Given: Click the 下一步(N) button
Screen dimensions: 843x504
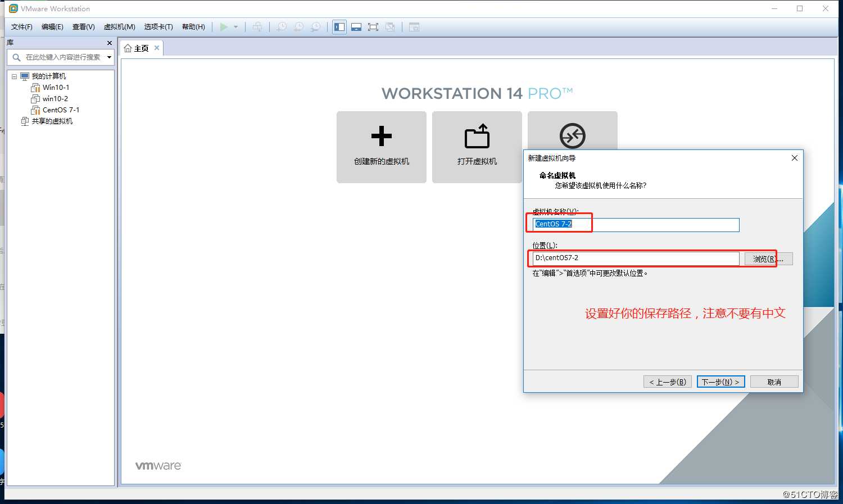Looking at the screenshot, I should coord(721,382).
